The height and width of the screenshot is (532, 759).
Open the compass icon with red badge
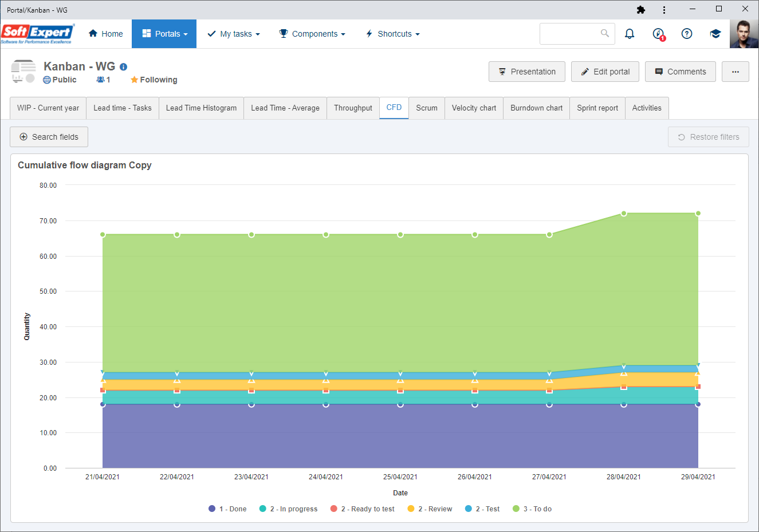(x=659, y=34)
